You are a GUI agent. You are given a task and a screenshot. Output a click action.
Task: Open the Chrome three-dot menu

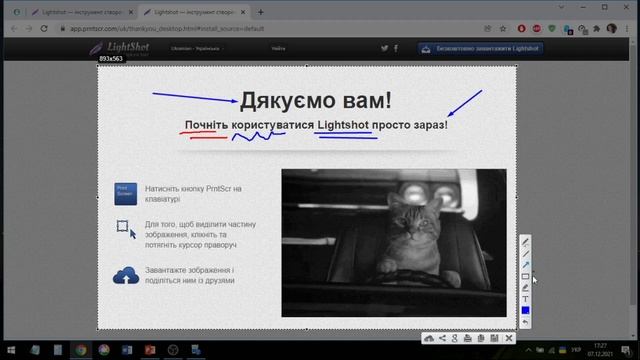(x=627, y=29)
